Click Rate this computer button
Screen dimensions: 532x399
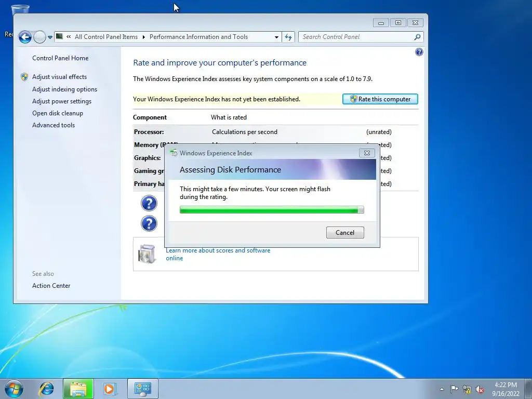[380, 99]
